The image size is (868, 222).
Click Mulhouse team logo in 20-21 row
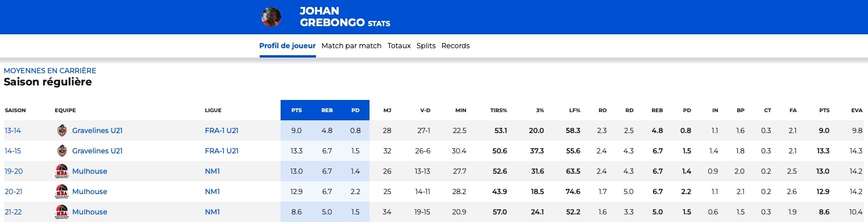(62, 192)
